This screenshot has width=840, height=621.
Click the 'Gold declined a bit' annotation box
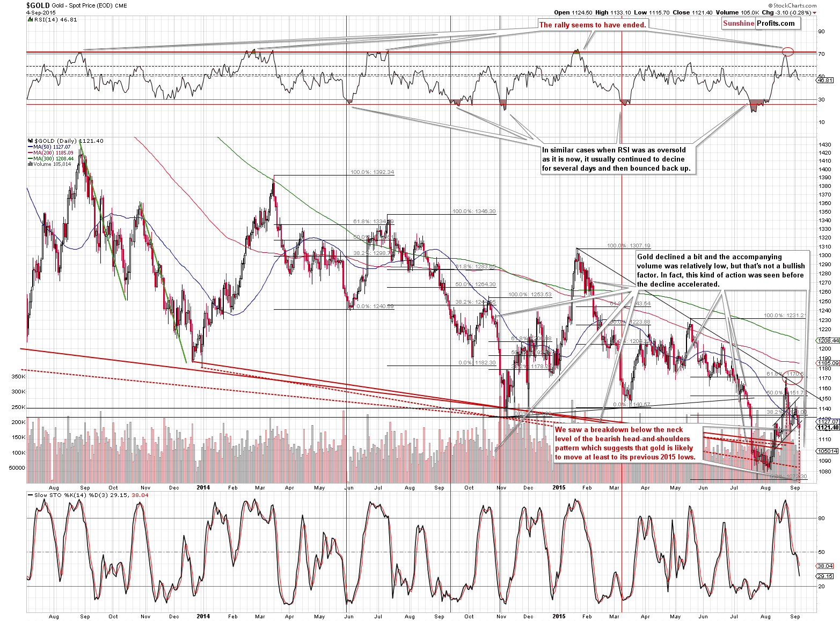tap(722, 270)
